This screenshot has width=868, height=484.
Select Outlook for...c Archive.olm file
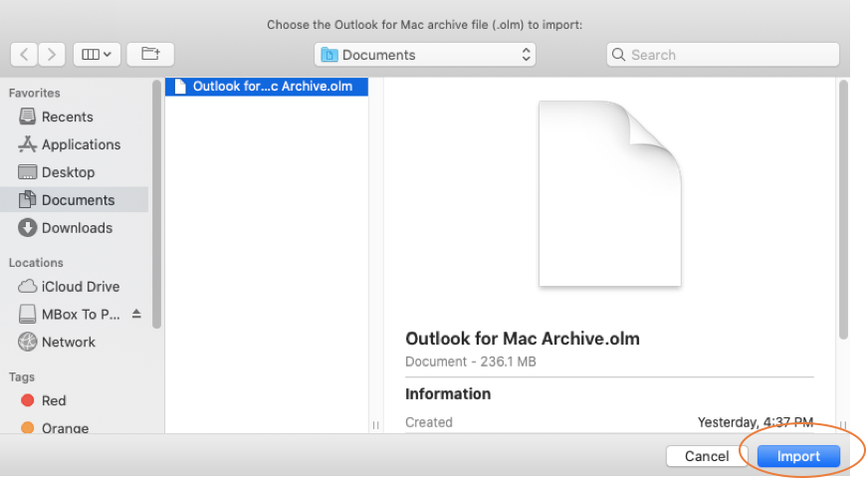[x=266, y=87]
